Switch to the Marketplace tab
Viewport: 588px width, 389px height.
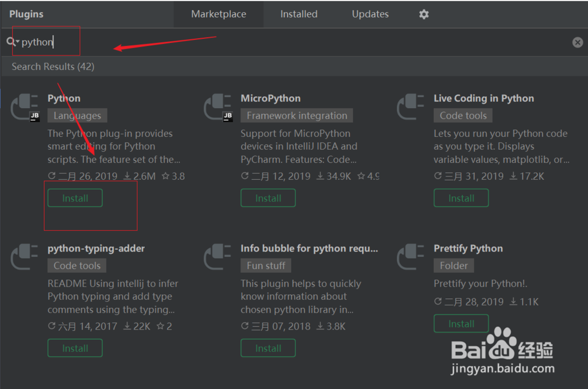[219, 14]
